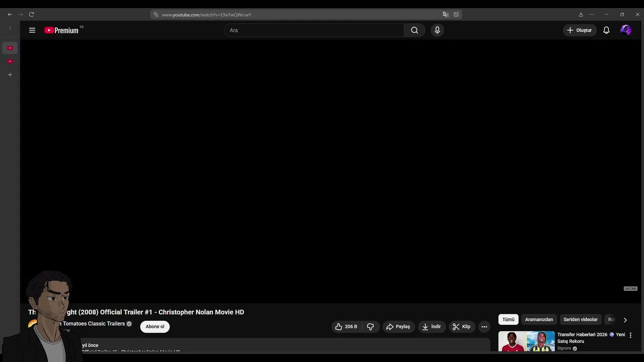Open Transfer Haberleri 2026 video thumbnail

526,341
